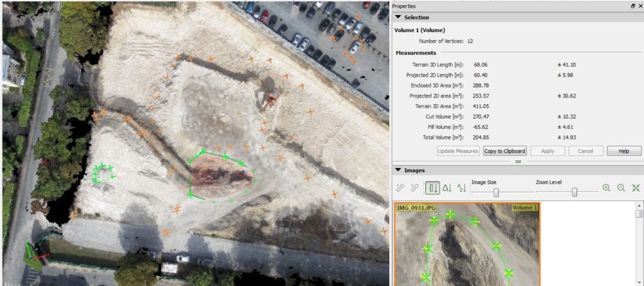The image size is (644, 286).
Task: Collapse the Selection section
Action: coord(398,17)
